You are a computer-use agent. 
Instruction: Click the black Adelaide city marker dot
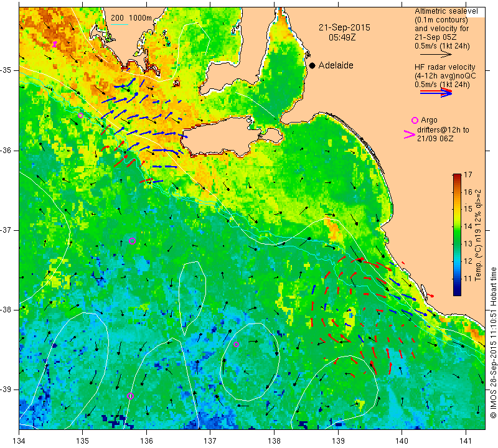coord(312,65)
